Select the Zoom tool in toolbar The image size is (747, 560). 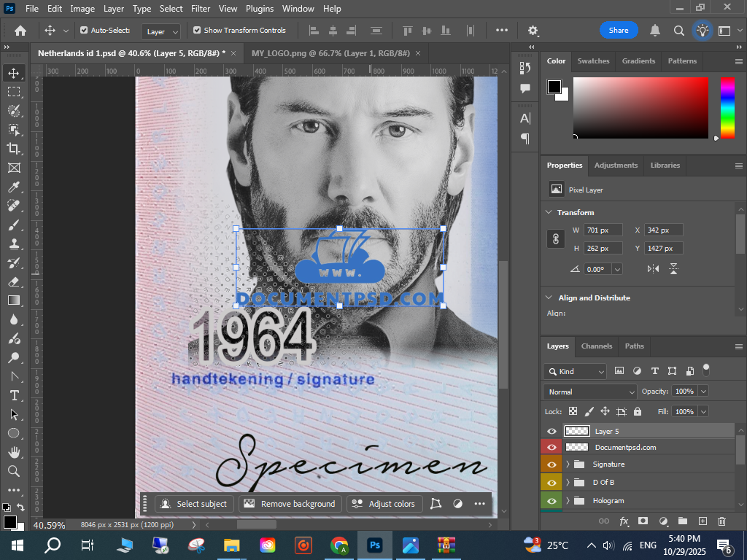(14, 471)
